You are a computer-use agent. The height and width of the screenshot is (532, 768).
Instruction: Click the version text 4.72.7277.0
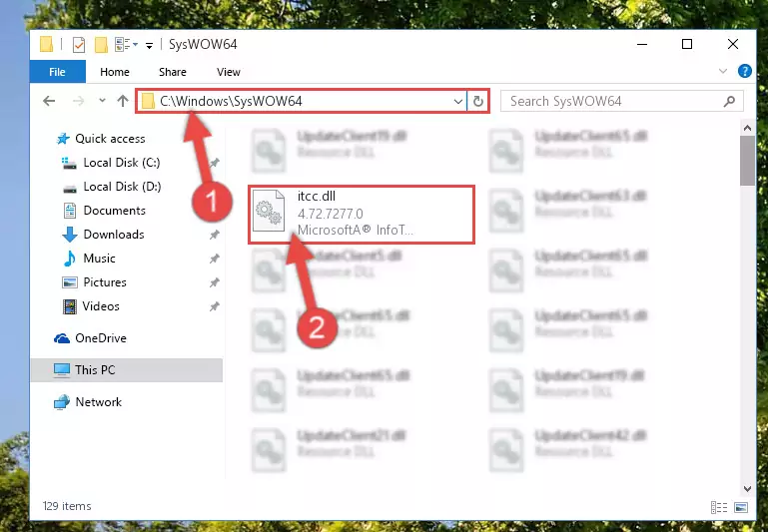point(331,214)
